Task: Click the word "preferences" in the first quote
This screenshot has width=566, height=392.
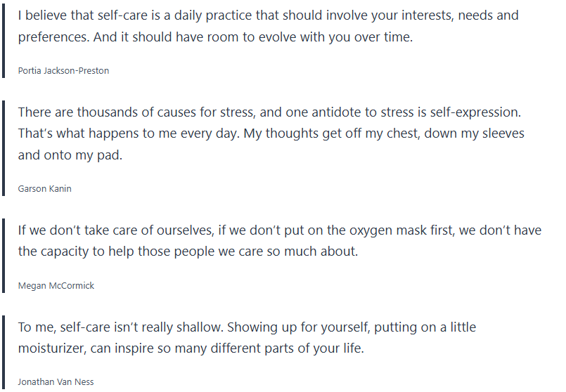Action: point(52,37)
